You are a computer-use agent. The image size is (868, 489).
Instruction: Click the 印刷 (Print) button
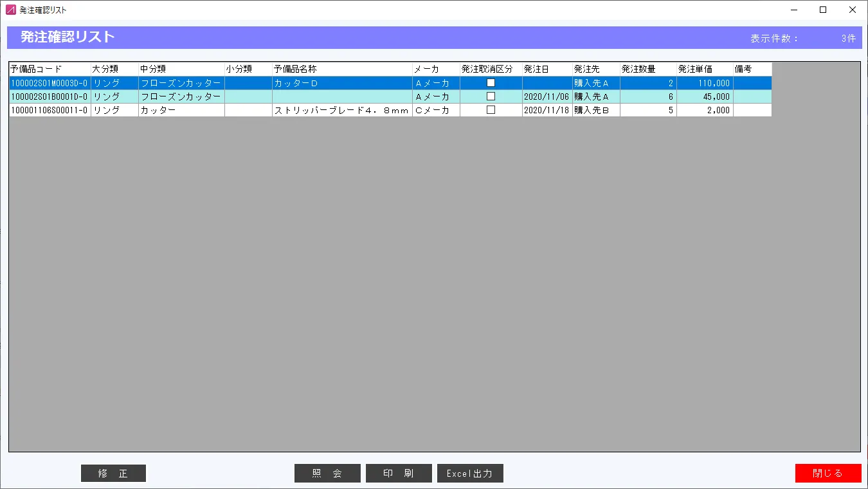(x=399, y=473)
